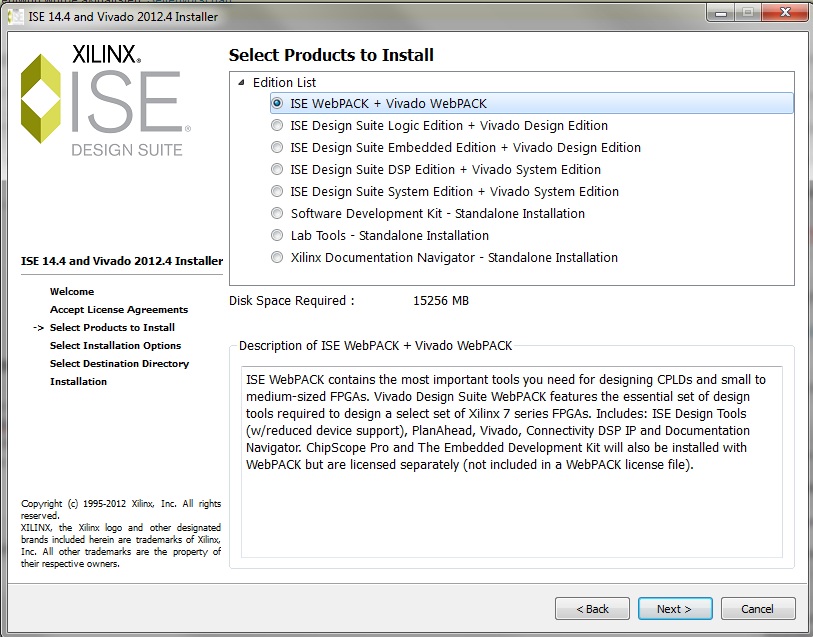The width and height of the screenshot is (813, 637).
Task: Click the current-step arrow marker in sidebar
Action: point(38,328)
